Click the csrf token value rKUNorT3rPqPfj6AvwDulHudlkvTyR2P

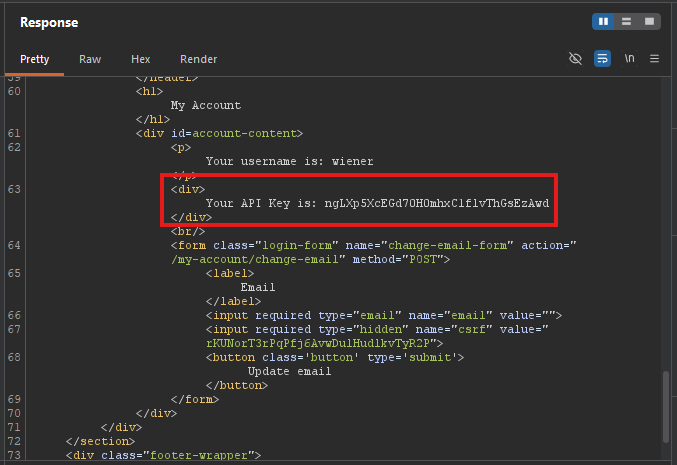(318, 343)
